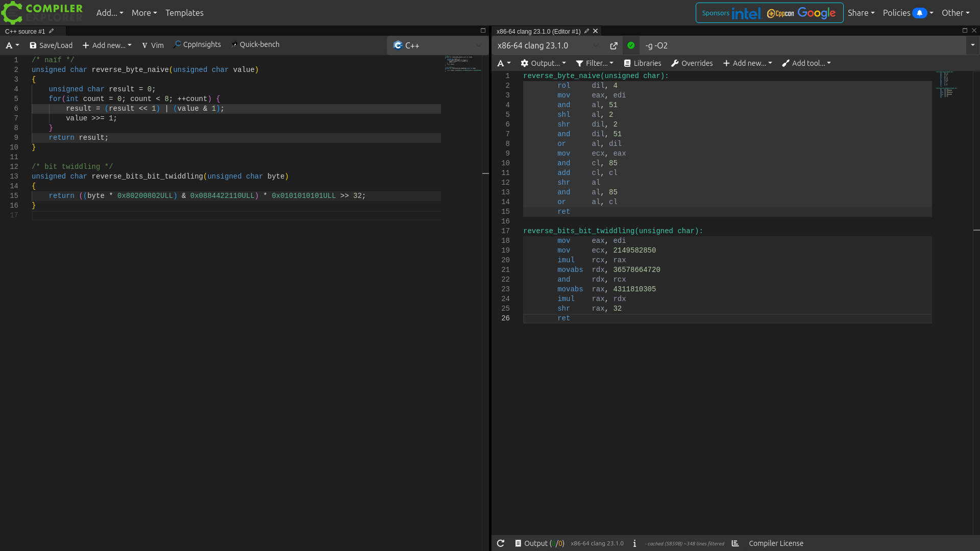Click the green compilation status check icon

coord(631,45)
